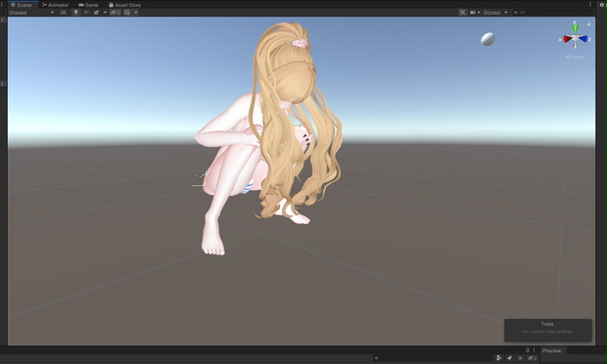The height and width of the screenshot is (364, 607).
Task: Click the green Y axis gizmo cone
Action: click(576, 27)
